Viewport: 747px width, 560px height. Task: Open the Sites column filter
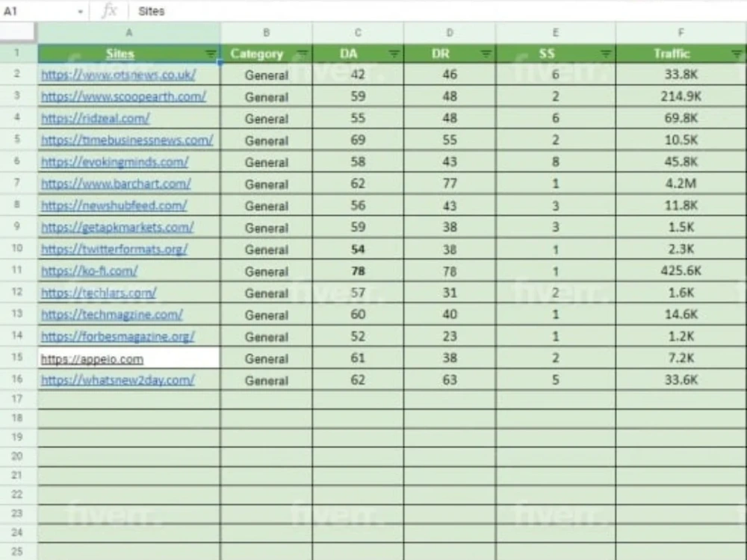tap(211, 55)
